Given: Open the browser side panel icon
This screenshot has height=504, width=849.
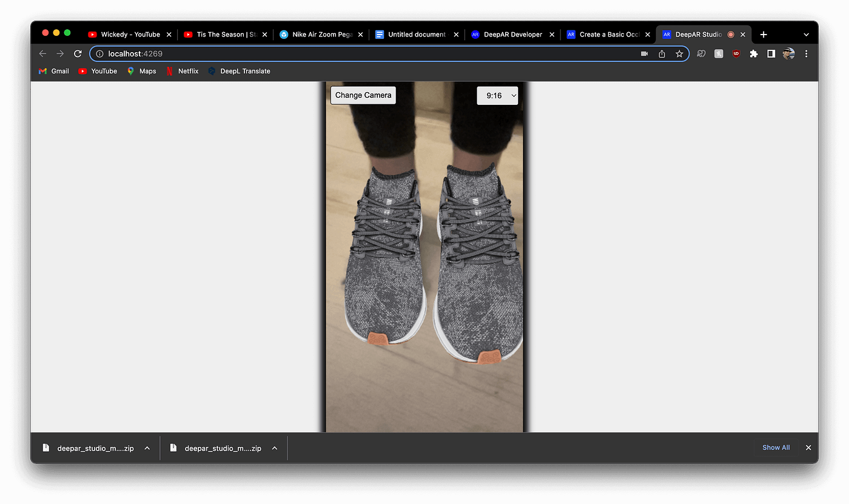Looking at the screenshot, I should tap(771, 53).
